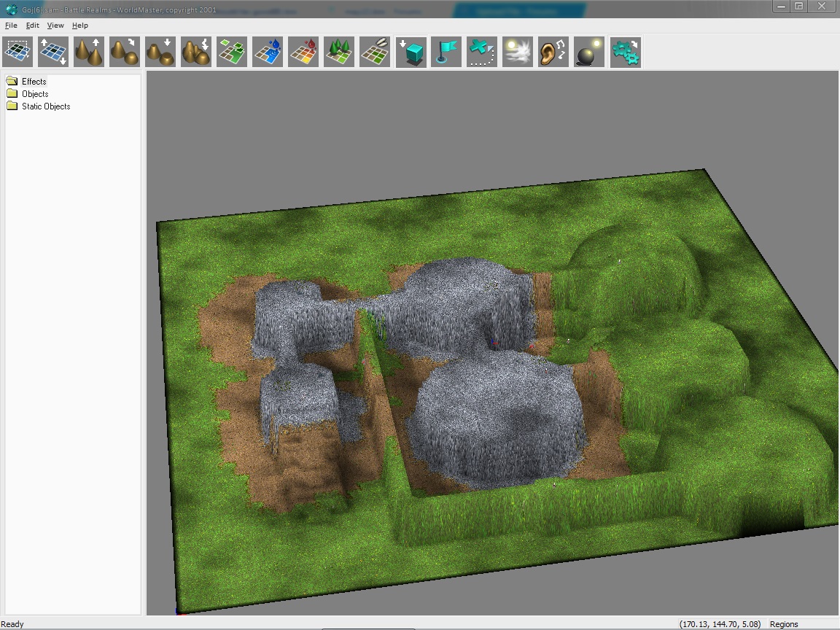This screenshot has width=840, height=630.
Task: Click the raise/lower grid height tool
Action: pos(53,52)
